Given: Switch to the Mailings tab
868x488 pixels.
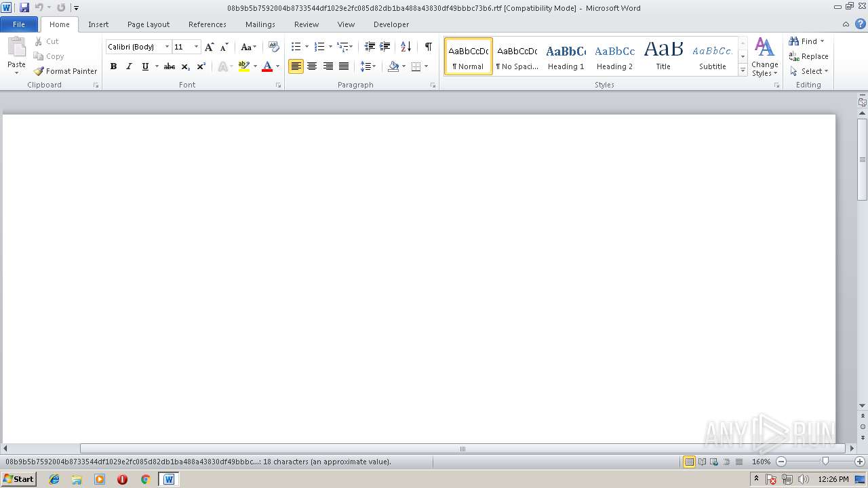Looking at the screenshot, I should click(x=260, y=24).
